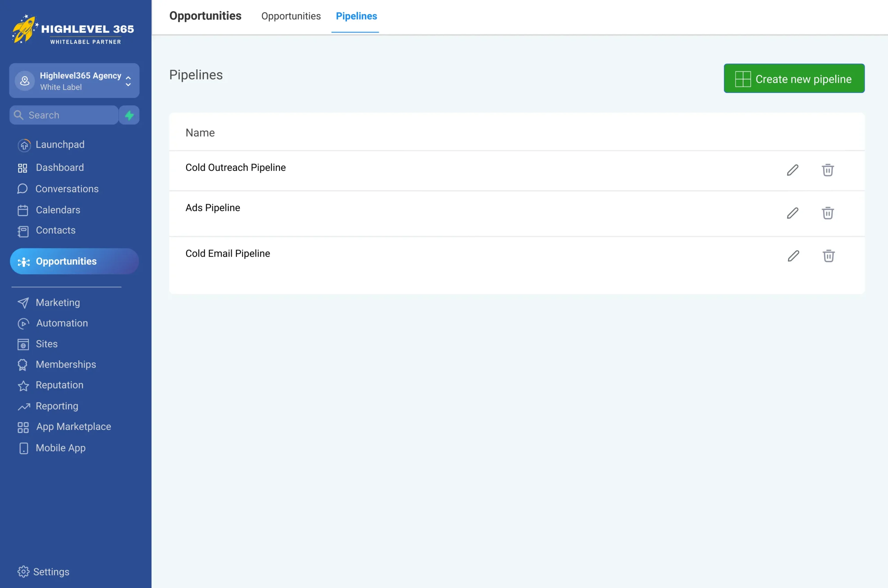Image resolution: width=888 pixels, height=588 pixels.
Task: Create a new pipeline
Action: coord(794,79)
